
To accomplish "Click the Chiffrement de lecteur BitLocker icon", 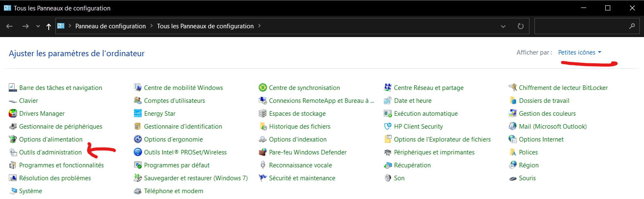I will coord(512,88).
